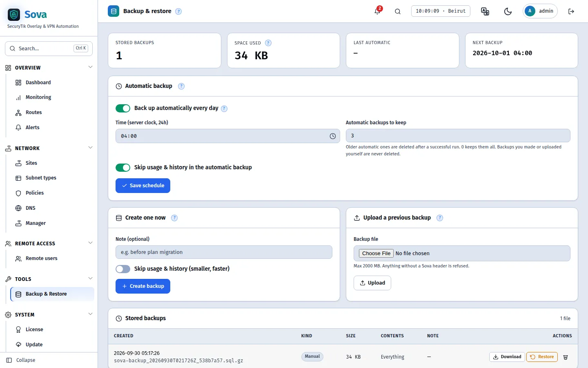Open the Sites page
This screenshot has height=368, width=588.
pyautogui.click(x=52, y=163)
